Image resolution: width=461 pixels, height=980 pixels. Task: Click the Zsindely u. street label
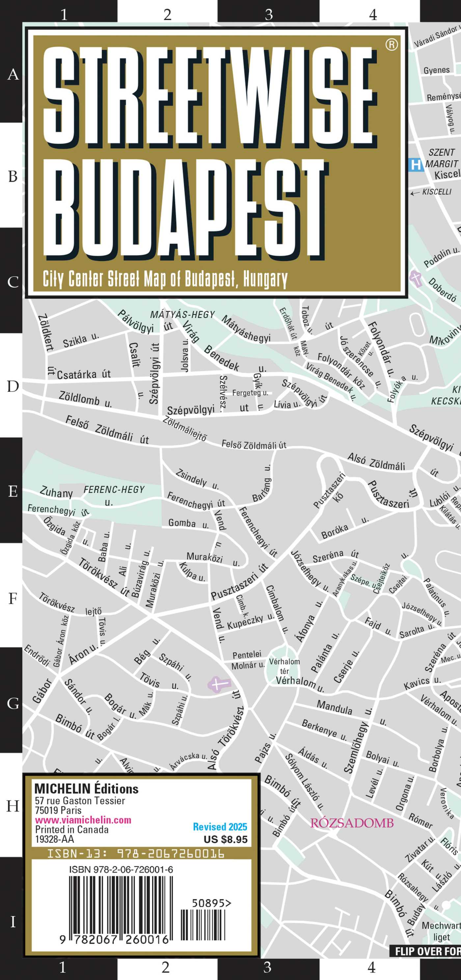point(197,479)
